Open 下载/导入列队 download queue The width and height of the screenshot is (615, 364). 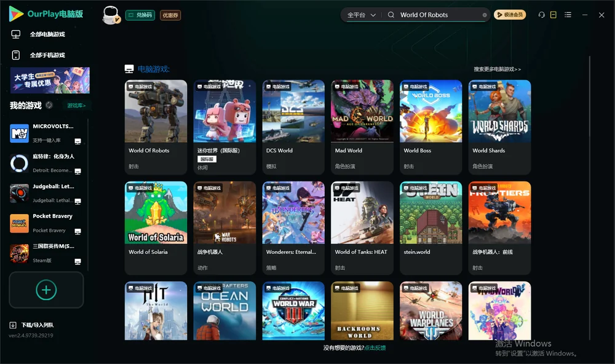pyautogui.click(x=38, y=325)
